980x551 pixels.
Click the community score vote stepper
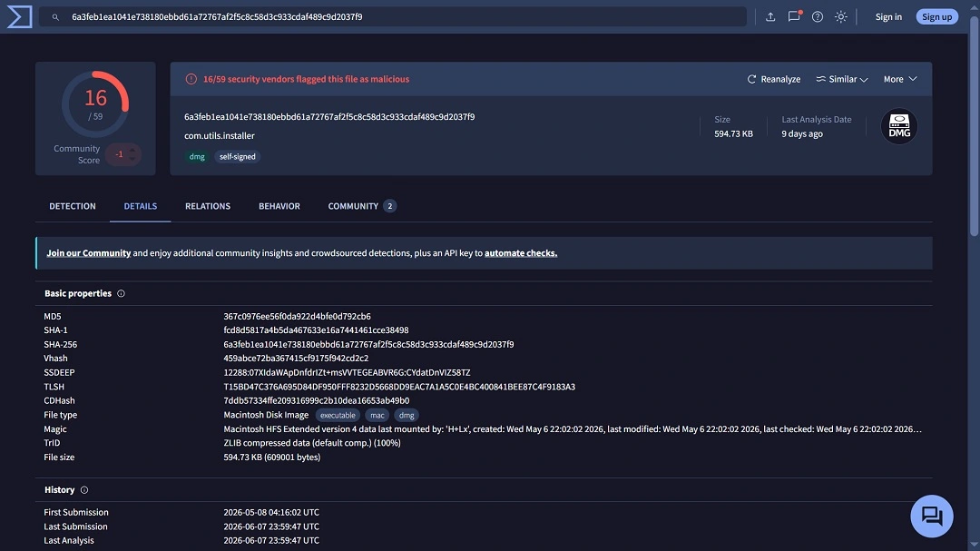(x=123, y=153)
